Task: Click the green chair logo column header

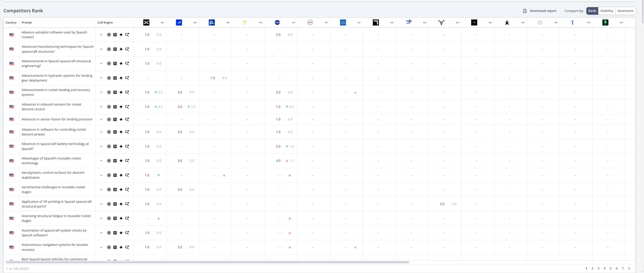Action: click(605, 22)
